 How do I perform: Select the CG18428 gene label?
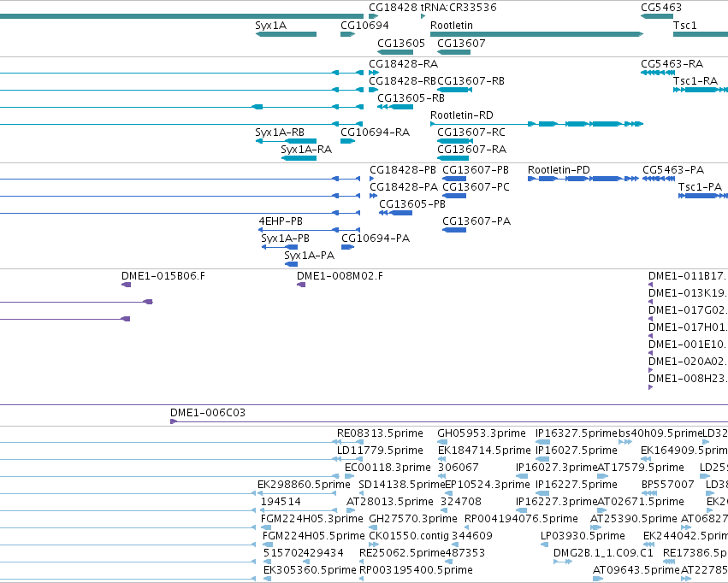pyautogui.click(x=393, y=8)
